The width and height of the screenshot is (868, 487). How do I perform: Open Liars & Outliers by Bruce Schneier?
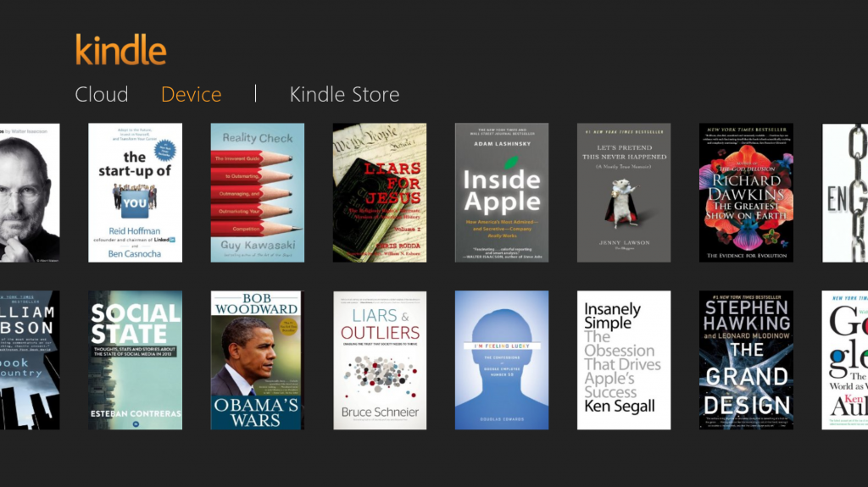[380, 360]
